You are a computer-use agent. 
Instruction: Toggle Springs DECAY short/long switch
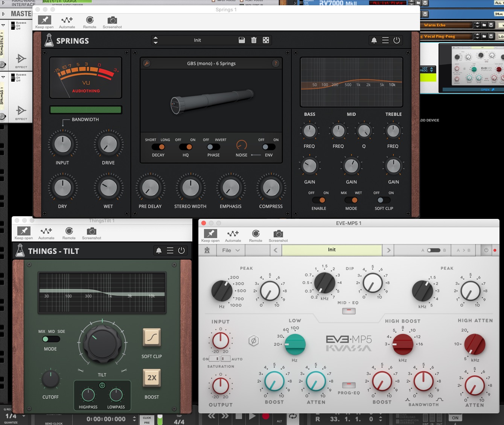[158, 147]
